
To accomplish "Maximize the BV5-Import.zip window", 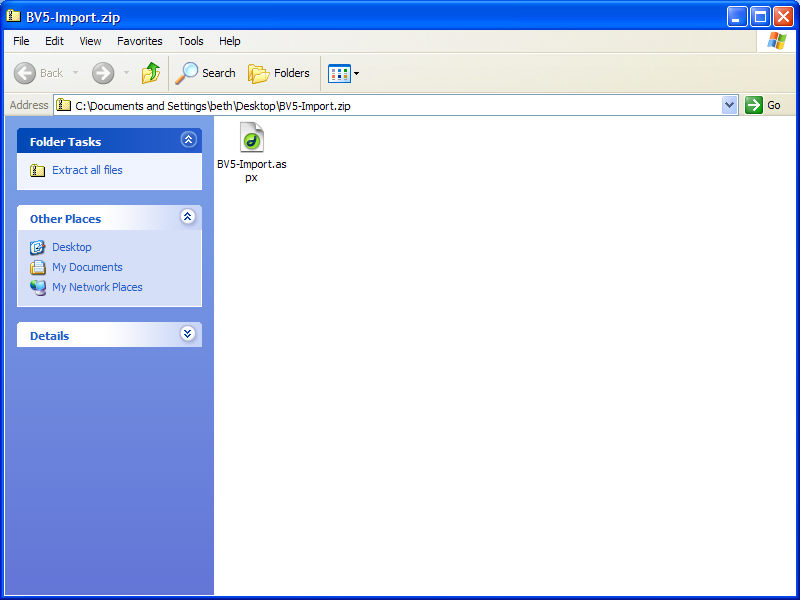I will (x=760, y=17).
